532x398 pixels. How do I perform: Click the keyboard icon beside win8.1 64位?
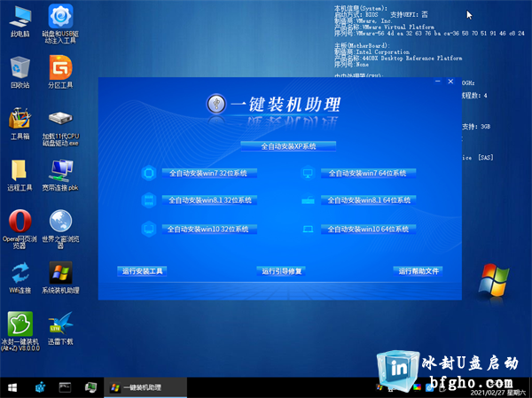coord(308,200)
